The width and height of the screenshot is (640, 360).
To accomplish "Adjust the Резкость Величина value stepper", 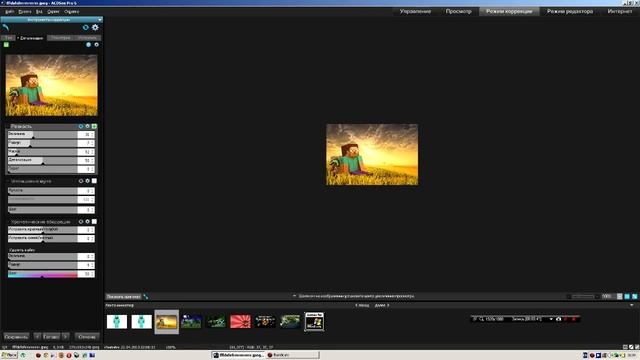I will (93, 135).
